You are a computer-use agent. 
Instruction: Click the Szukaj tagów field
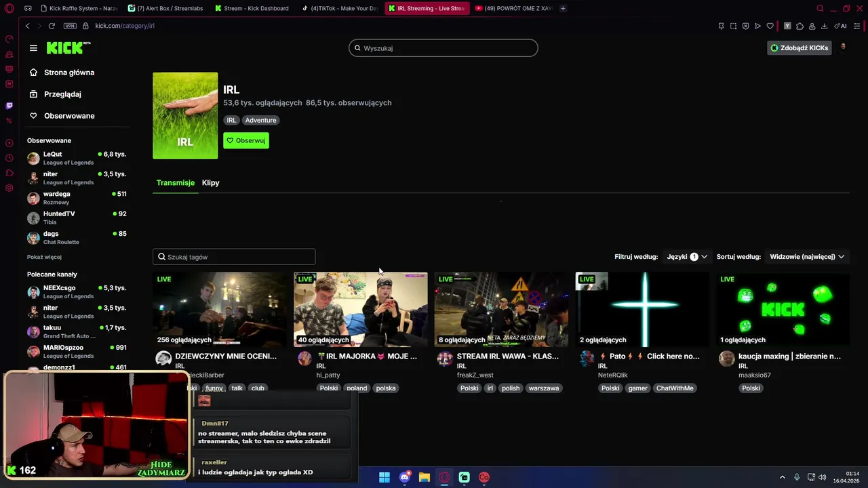click(x=234, y=257)
